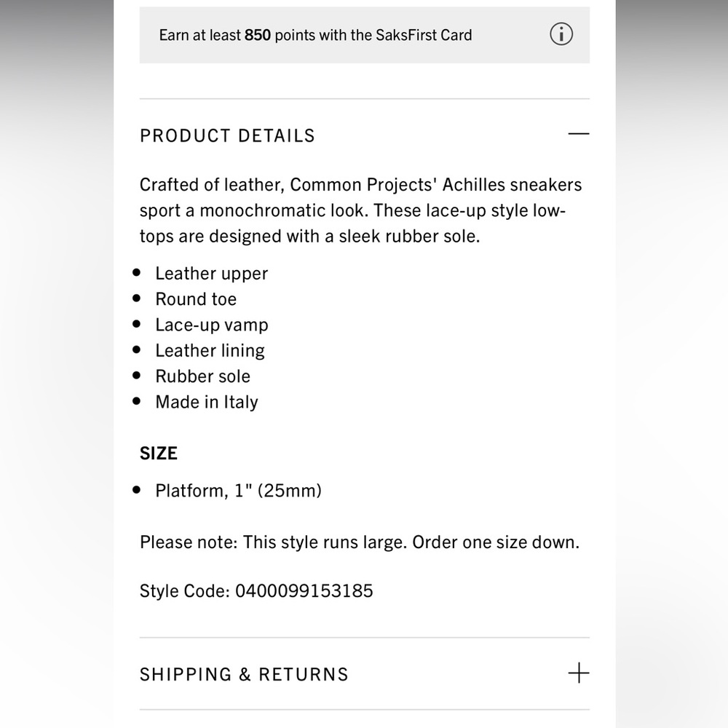Select the size note about ordering one size down
Image resolution: width=728 pixels, height=728 pixels.
360,542
